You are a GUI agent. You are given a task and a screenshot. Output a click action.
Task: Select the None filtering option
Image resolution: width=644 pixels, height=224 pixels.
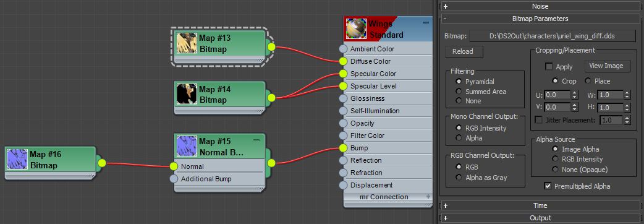459,101
